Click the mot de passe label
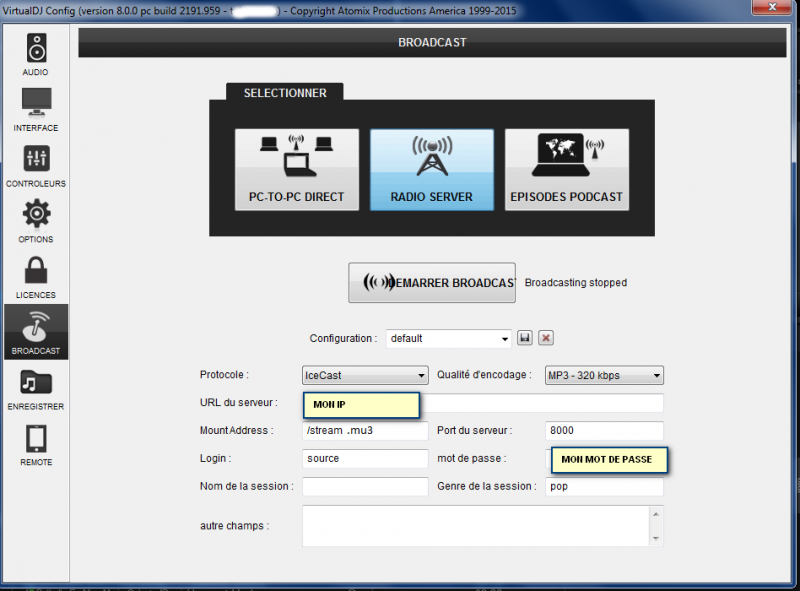The image size is (800, 591). (471, 458)
